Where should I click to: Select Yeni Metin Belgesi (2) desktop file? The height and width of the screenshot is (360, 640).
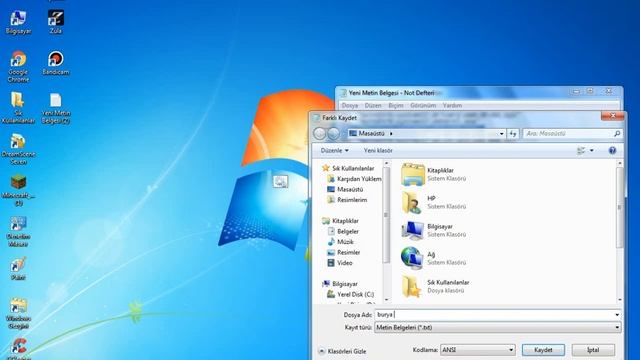56,109
